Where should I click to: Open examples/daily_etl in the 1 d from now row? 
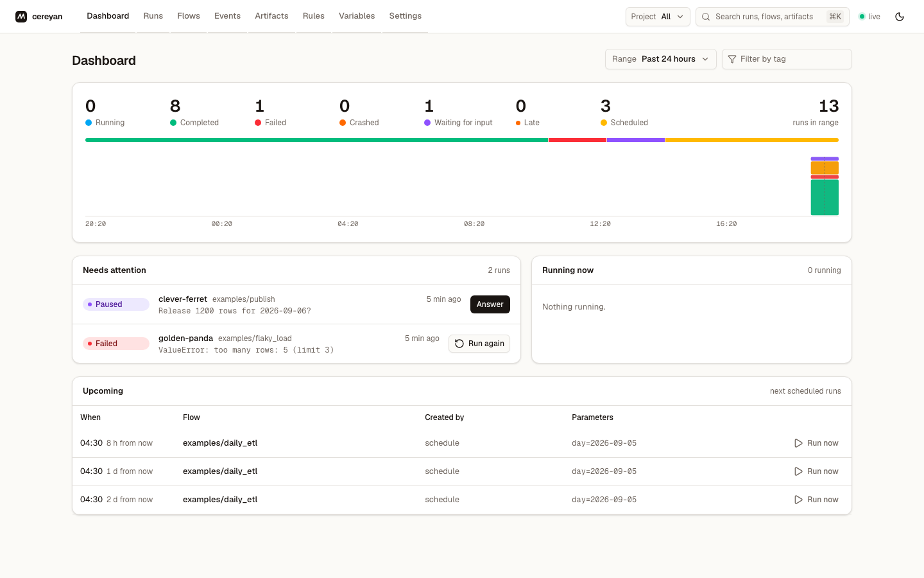220,471
